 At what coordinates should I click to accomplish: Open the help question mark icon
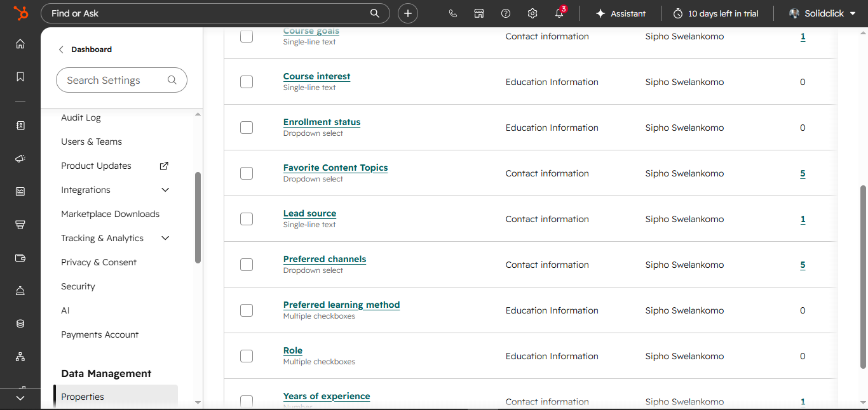click(506, 13)
